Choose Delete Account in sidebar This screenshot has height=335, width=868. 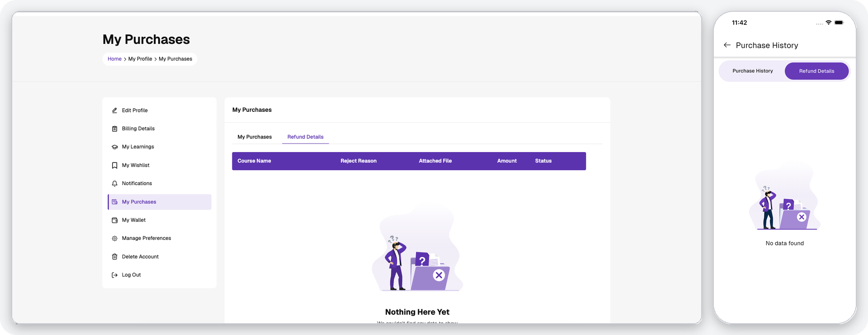160,257
